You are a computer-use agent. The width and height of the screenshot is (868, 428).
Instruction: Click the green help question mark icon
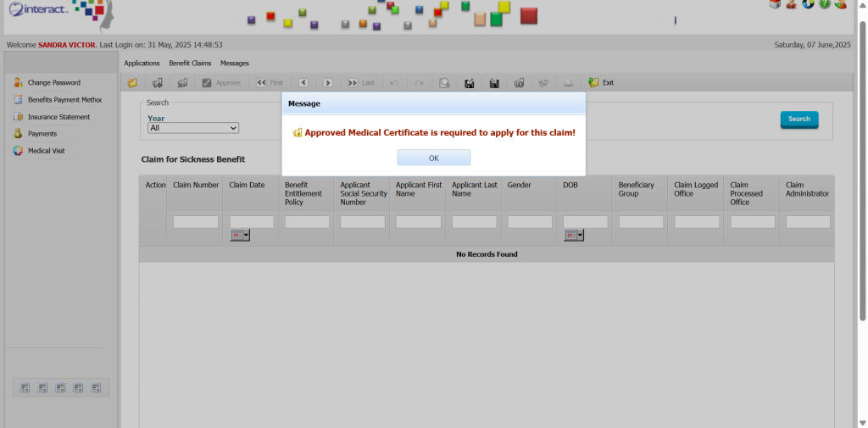pyautogui.click(x=824, y=5)
